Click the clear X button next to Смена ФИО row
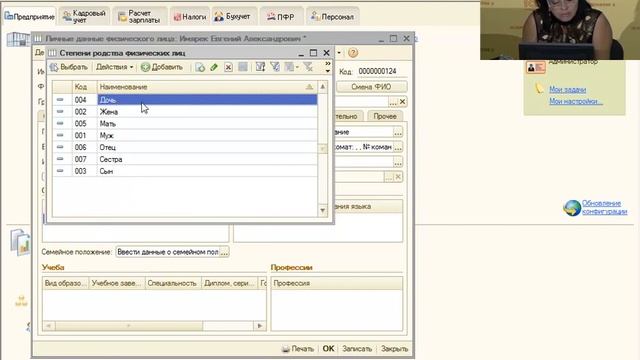This screenshot has width=640, height=360. (402, 102)
